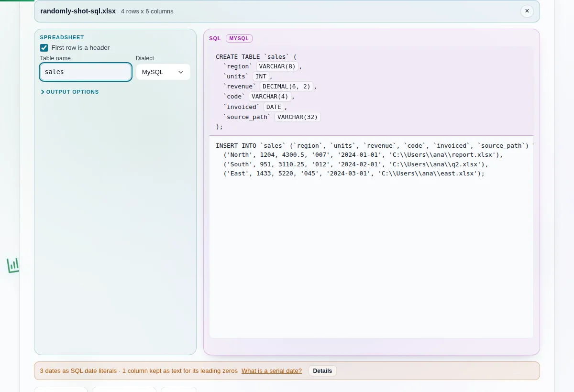Screen dimensions: 574x392
Task: Click the INSERT INTO `sales` statement line
Action: 375,146
